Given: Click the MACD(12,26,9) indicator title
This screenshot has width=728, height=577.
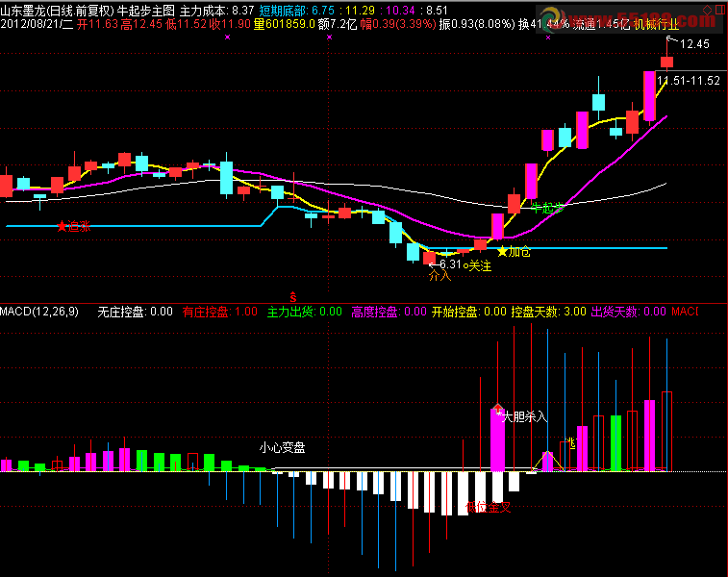Looking at the screenshot, I should coord(39,312).
